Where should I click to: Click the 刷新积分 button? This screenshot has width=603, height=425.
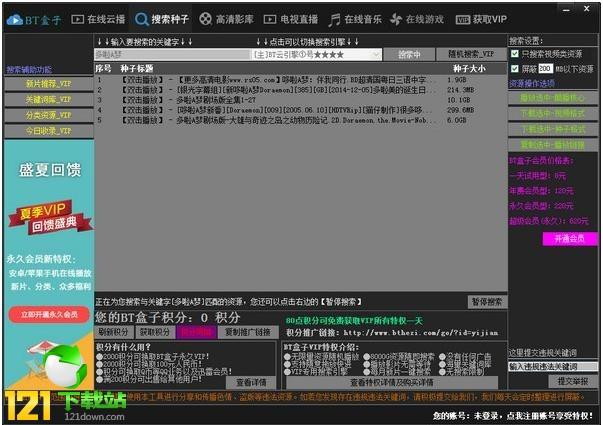(113, 332)
